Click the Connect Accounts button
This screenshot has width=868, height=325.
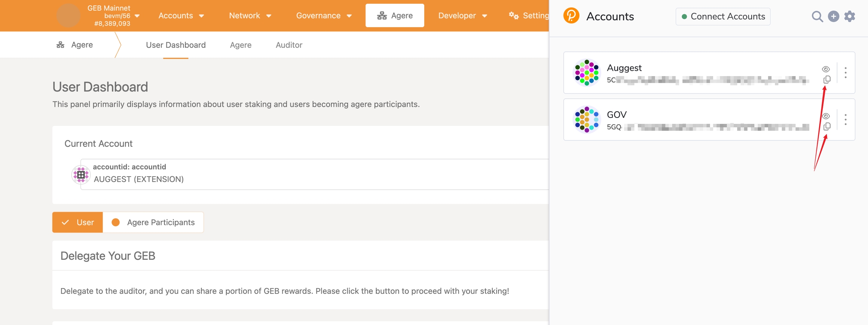pos(723,17)
